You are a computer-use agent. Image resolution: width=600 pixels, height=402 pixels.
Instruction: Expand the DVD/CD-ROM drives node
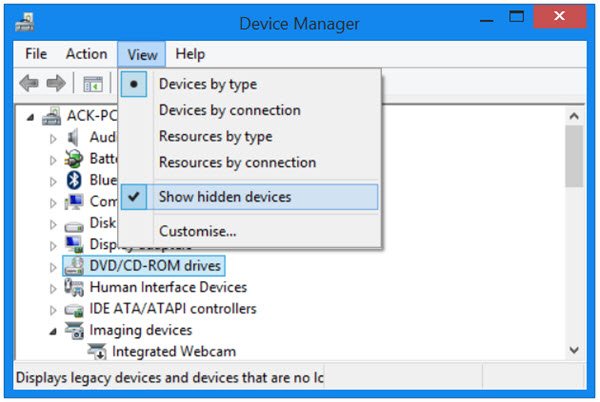coord(53,267)
